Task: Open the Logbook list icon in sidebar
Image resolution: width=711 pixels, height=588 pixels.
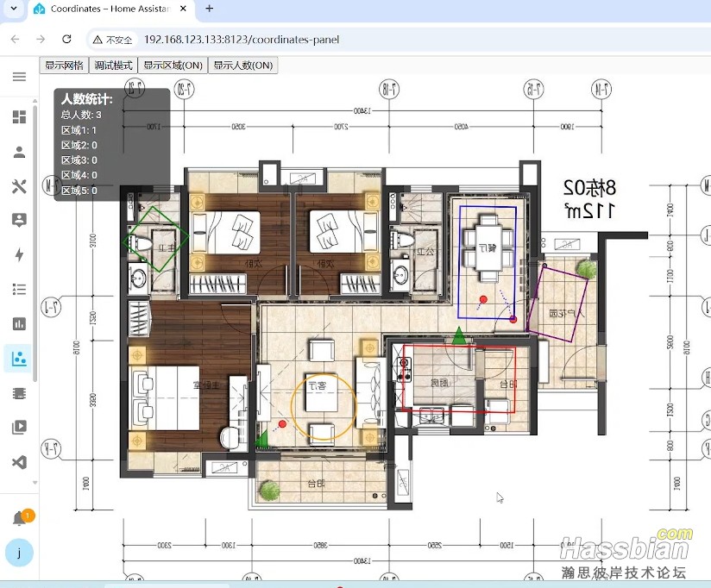Action: point(19,289)
